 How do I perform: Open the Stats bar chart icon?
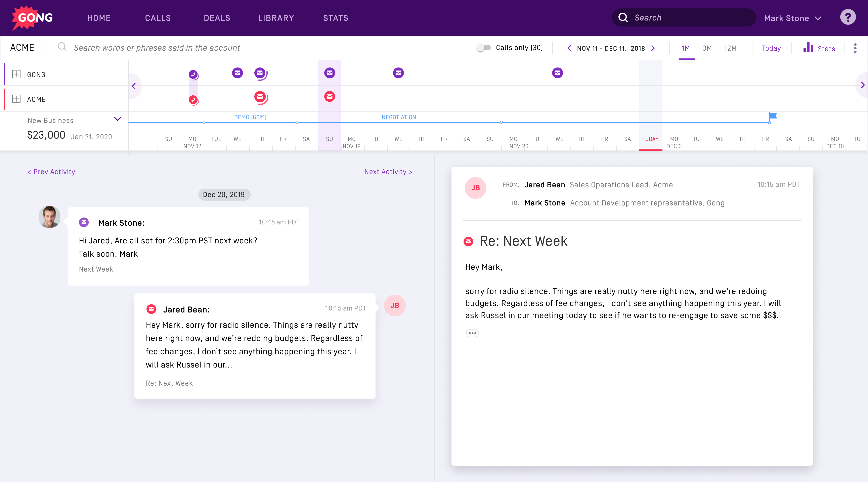click(x=808, y=47)
